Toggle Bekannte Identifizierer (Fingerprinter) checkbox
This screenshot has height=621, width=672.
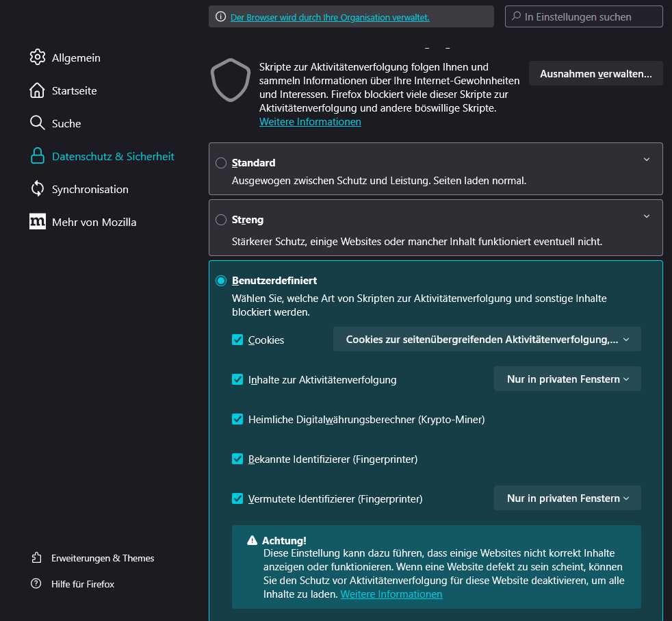point(237,459)
